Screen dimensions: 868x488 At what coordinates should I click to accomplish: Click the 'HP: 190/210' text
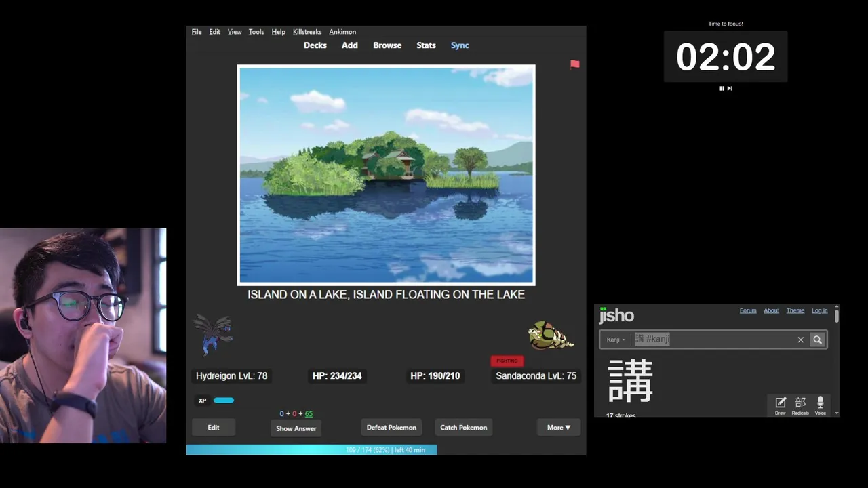click(x=435, y=375)
